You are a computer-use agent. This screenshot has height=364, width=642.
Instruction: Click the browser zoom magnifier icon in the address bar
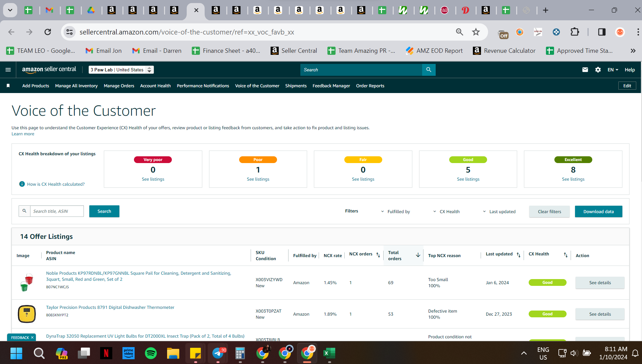[x=459, y=32]
